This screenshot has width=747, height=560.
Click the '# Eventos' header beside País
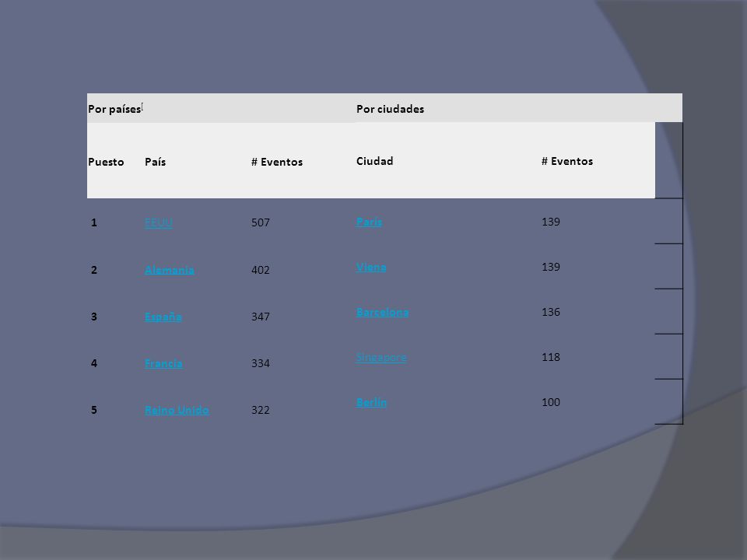pyautogui.click(x=277, y=162)
